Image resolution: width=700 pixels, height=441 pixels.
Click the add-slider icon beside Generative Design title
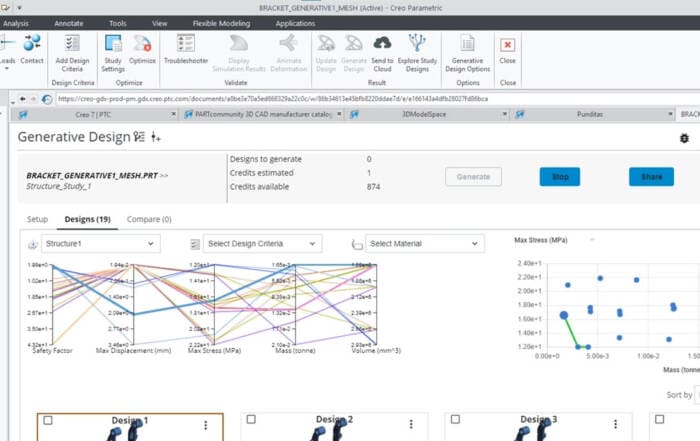click(155, 137)
